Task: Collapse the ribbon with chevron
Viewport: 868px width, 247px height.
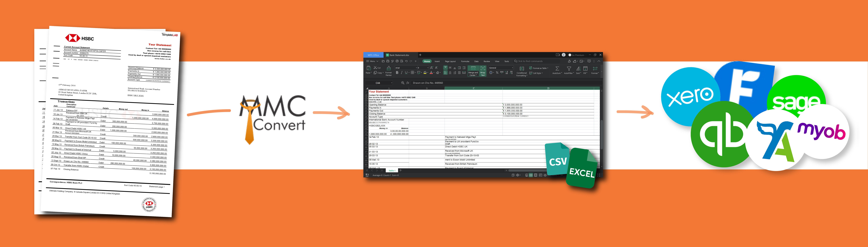Action: pyautogui.click(x=599, y=61)
